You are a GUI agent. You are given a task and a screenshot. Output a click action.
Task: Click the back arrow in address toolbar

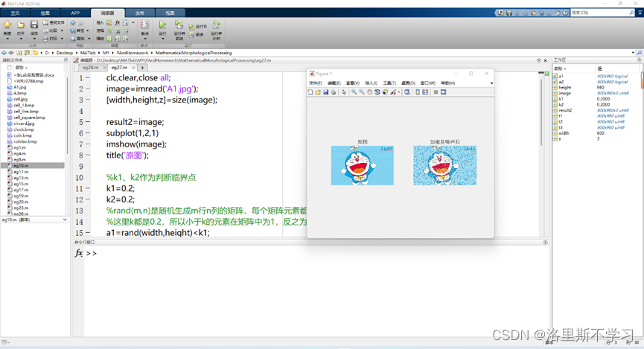pos(4,53)
